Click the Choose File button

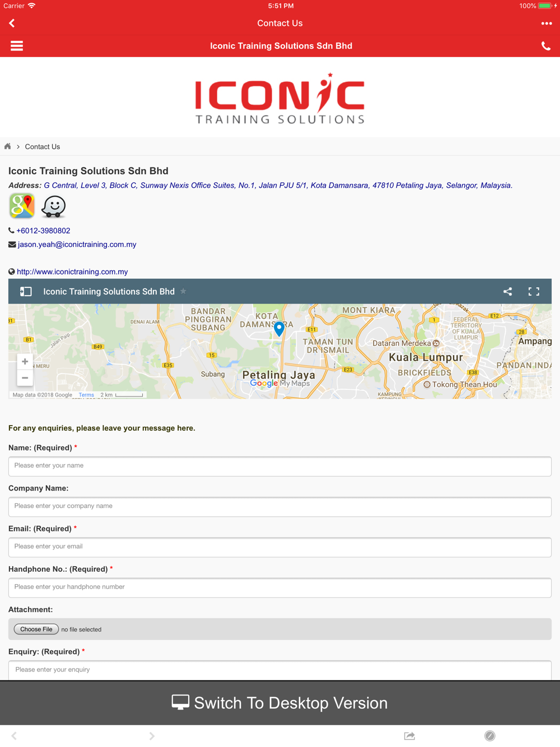[x=36, y=629]
